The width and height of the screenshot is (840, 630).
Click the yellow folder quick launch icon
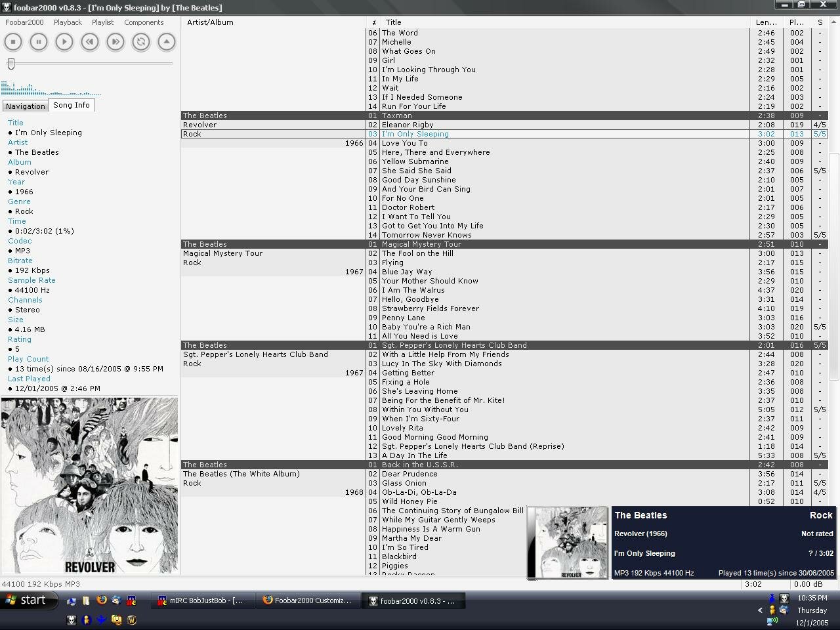click(x=86, y=600)
